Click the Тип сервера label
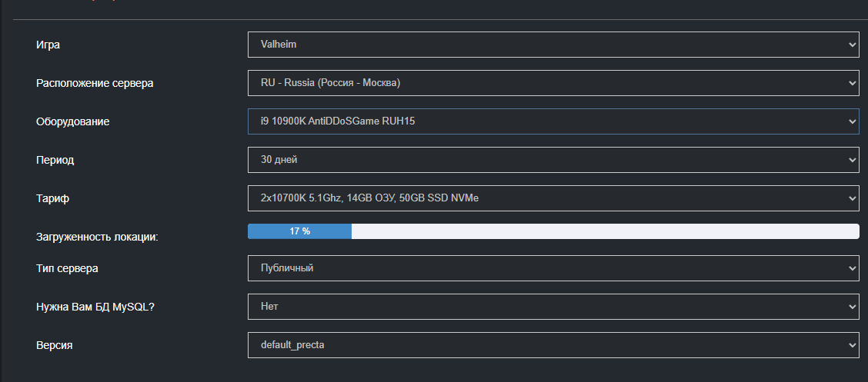Image resolution: width=868 pixels, height=382 pixels. (67, 268)
